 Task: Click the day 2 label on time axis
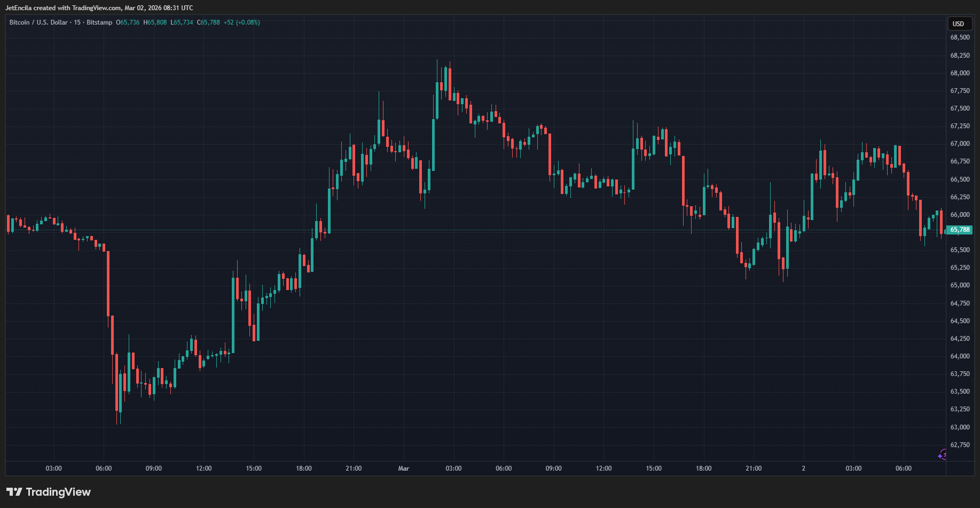click(803, 468)
